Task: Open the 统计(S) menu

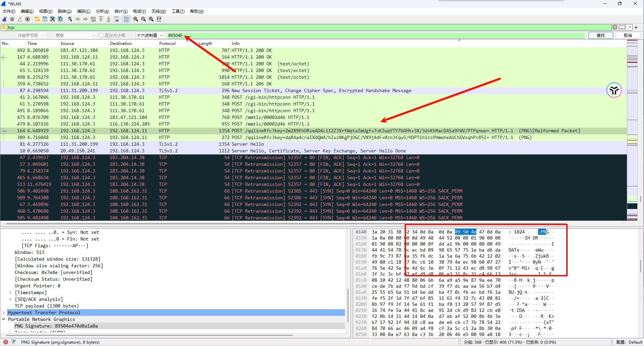Action: (x=121, y=11)
